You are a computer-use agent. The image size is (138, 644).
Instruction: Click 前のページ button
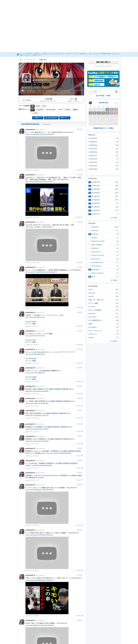coord(38,118)
